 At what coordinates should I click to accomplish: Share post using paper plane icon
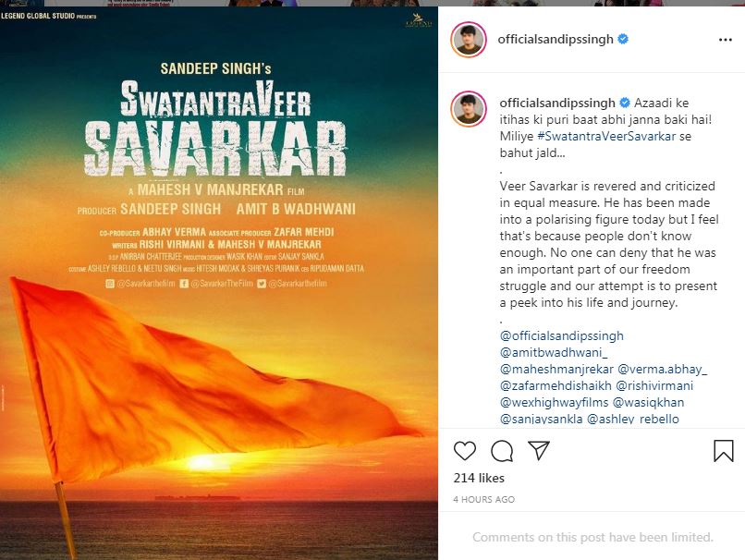(x=539, y=450)
